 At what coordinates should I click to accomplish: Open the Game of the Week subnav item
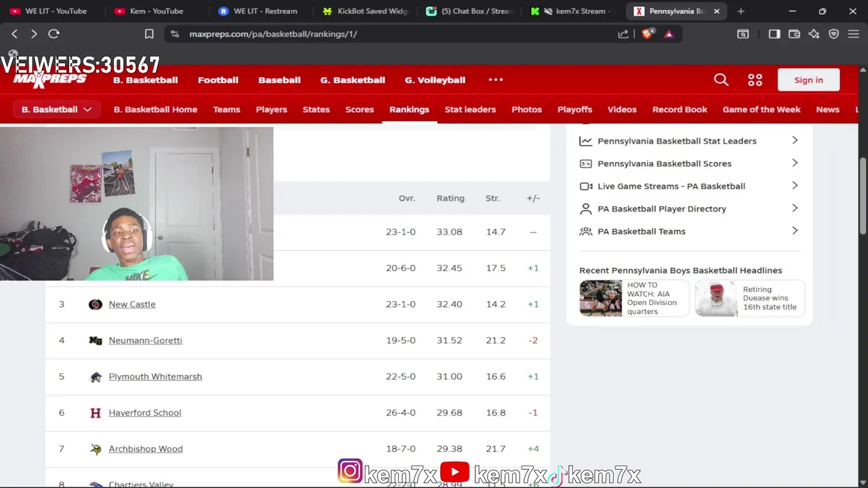click(762, 109)
